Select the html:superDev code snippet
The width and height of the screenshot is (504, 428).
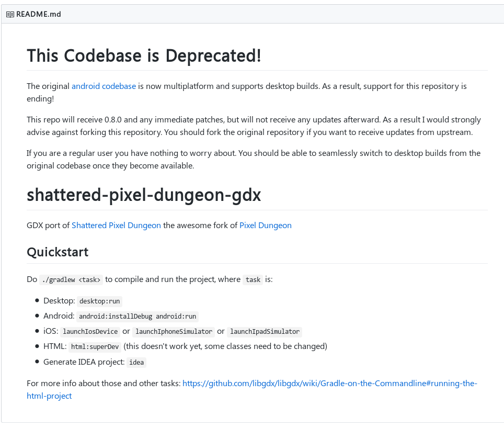95,346
